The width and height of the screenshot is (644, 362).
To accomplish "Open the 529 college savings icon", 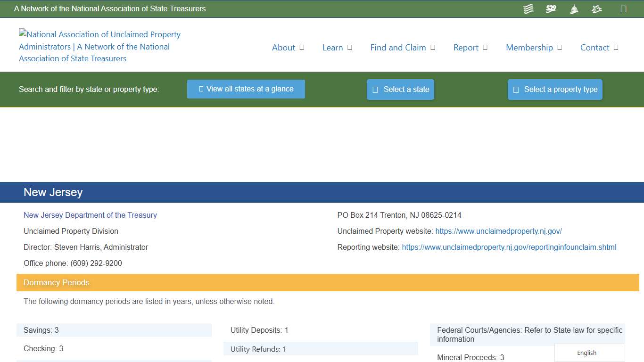I will pyautogui.click(x=551, y=8).
